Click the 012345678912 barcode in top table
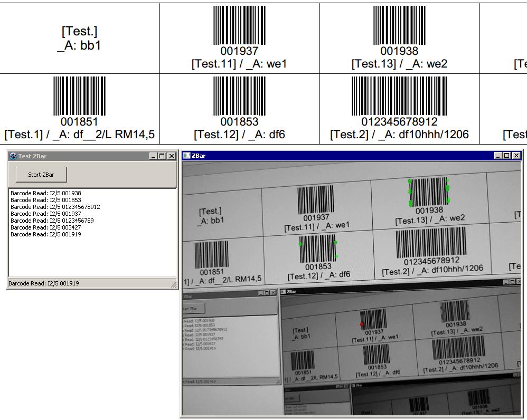Screen dimensions: 527x420 click(x=399, y=97)
